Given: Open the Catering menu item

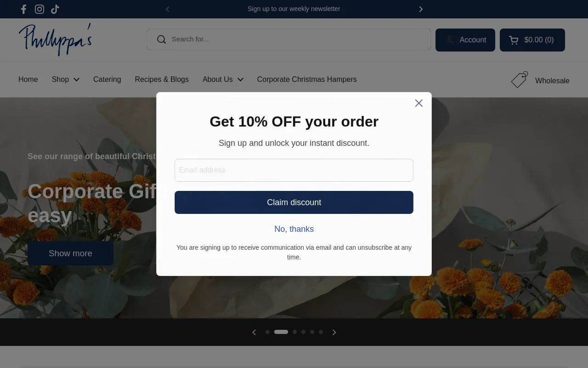Looking at the screenshot, I should pyautogui.click(x=107, y=80).
